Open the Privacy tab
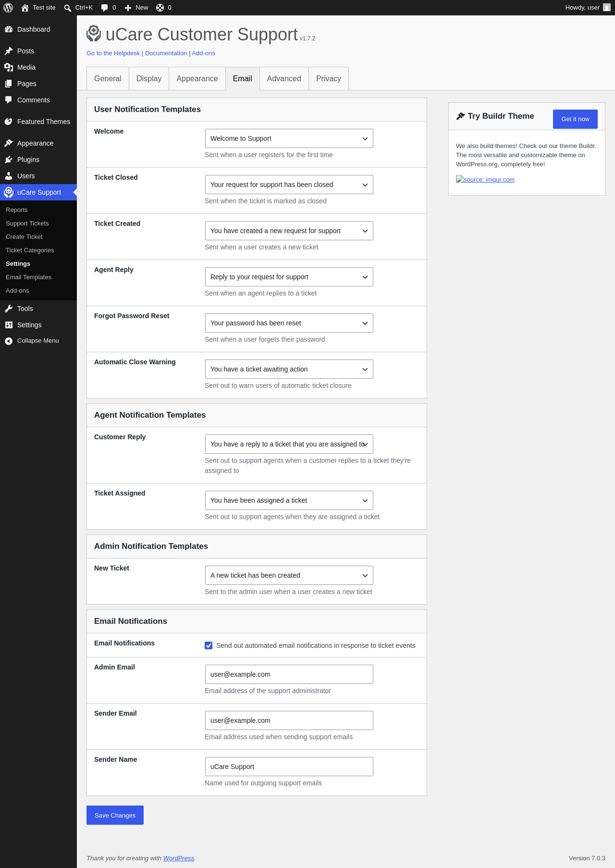The height and width of the screenshot is (868, 615). click(x=329, y=78)
